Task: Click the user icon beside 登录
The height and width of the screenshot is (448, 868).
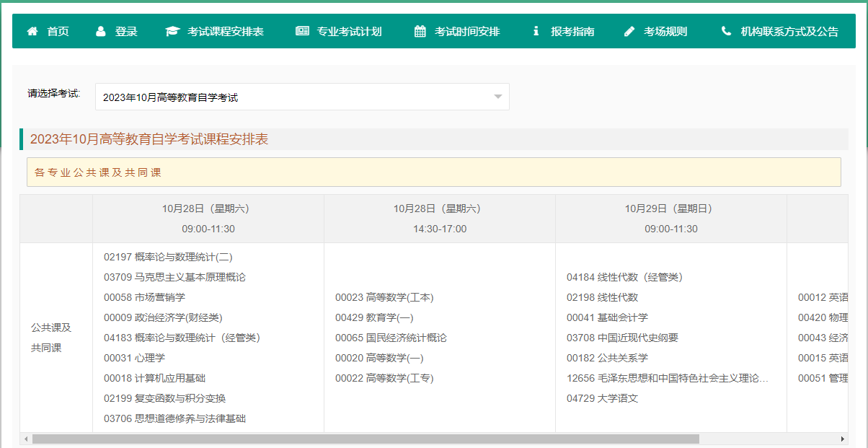Action: (101, 32)
